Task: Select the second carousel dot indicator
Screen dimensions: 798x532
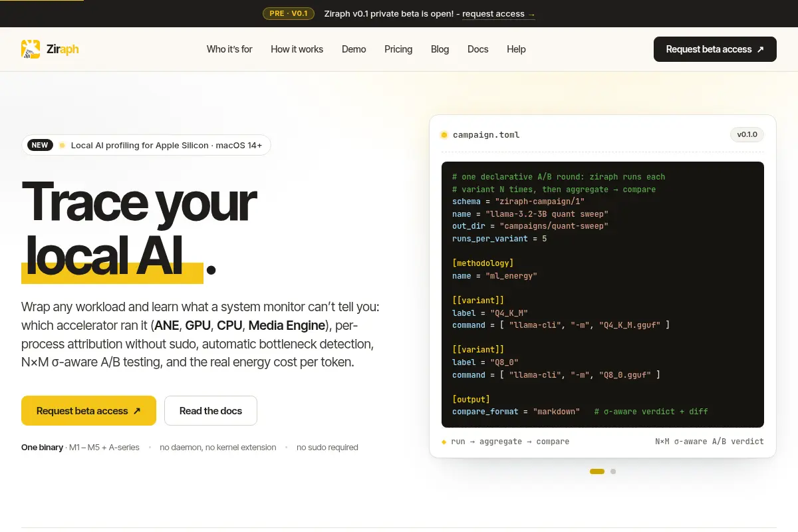Action: click(613, 471)
